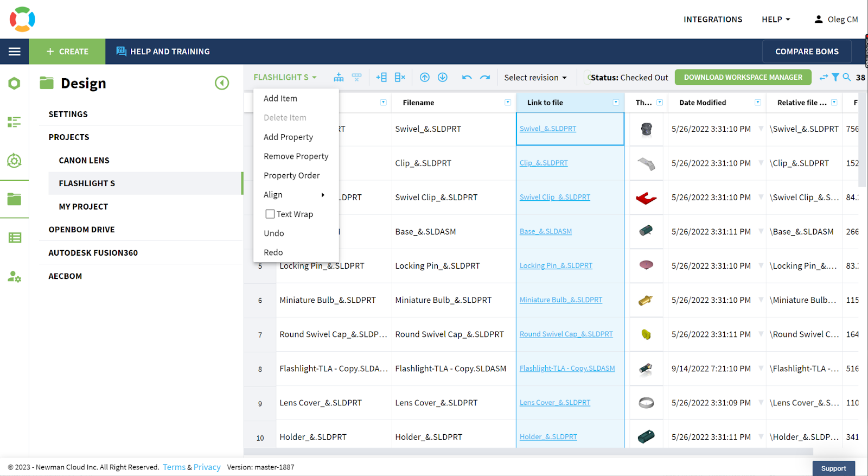This screenshot has width=868, height=476.
Task: Click the Swivel Clip red thumbnail
Action: tap(646, 198)
